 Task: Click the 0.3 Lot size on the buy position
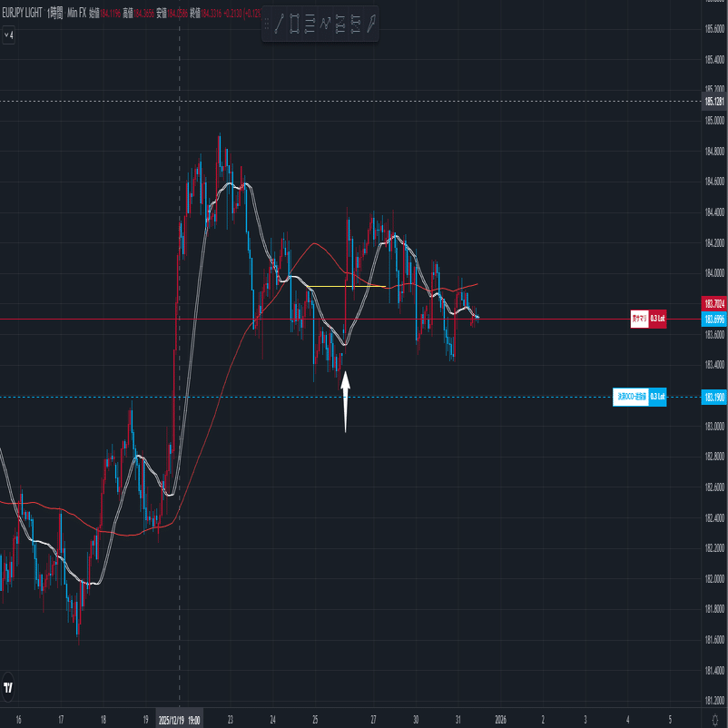[657, 319]
